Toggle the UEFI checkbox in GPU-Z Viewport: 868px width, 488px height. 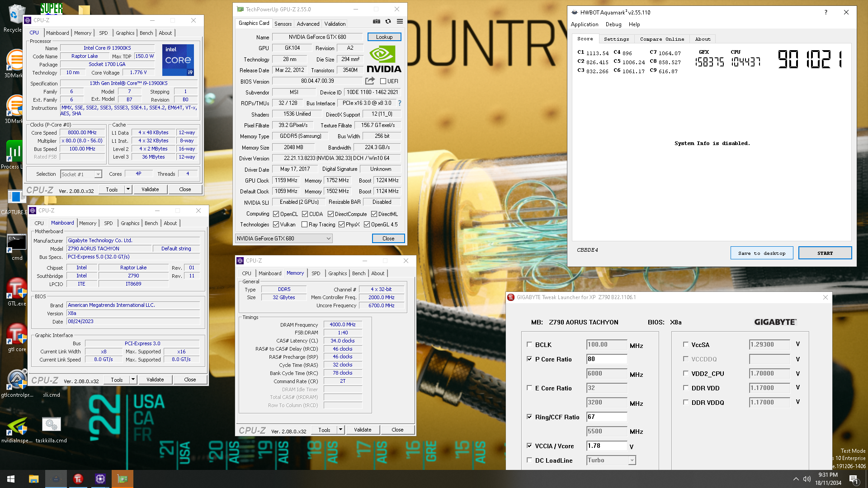(383, 81)
